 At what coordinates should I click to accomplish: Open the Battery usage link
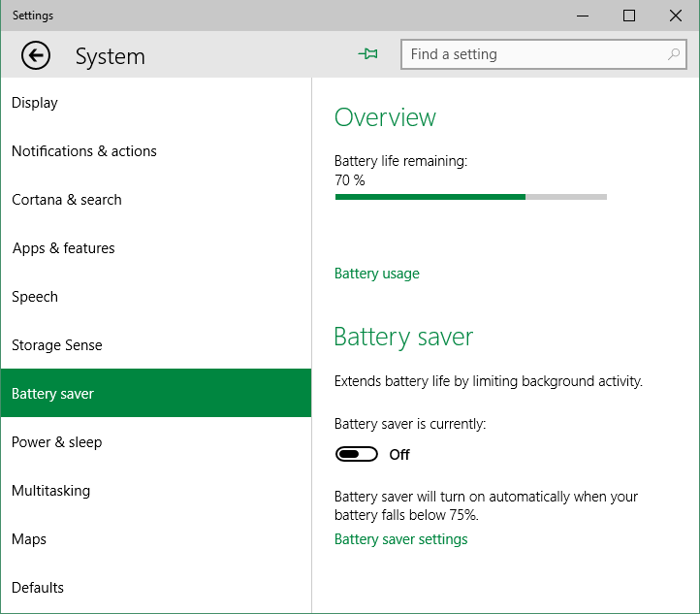tap(377, 274)
